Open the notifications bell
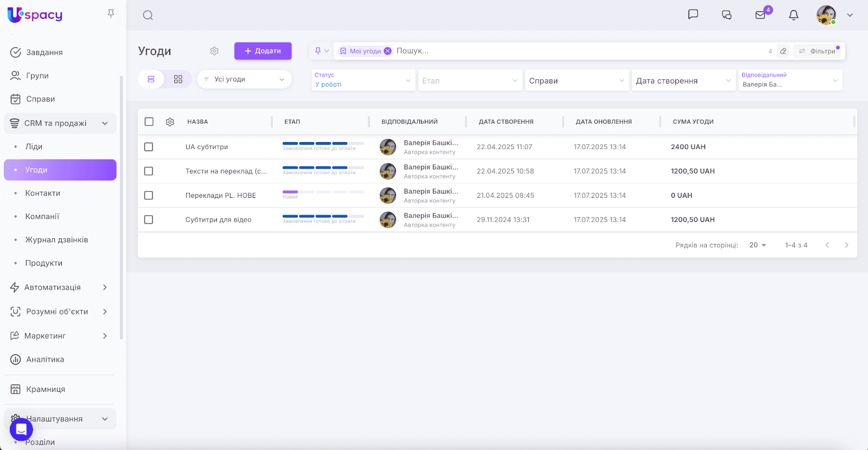This screenshot has width=868, height=450. click(793, 15)
